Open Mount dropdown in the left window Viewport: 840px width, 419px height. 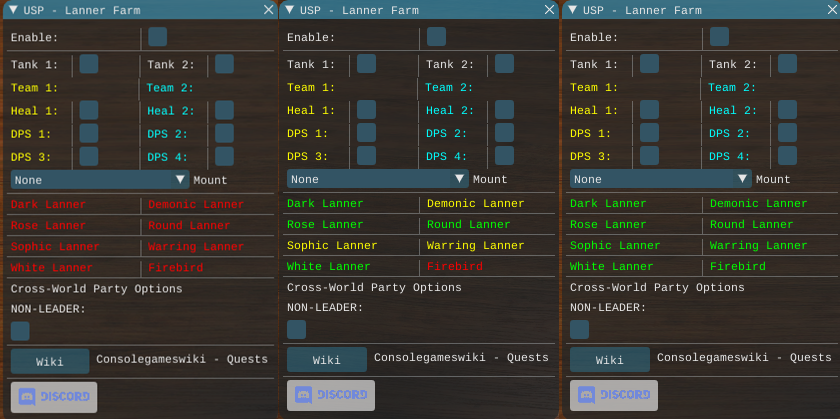[100, 180]
